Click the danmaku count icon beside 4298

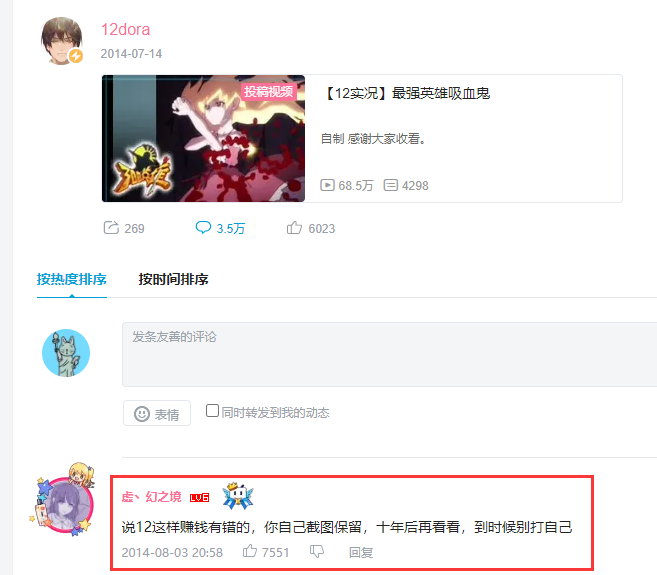tap(391, 185)
